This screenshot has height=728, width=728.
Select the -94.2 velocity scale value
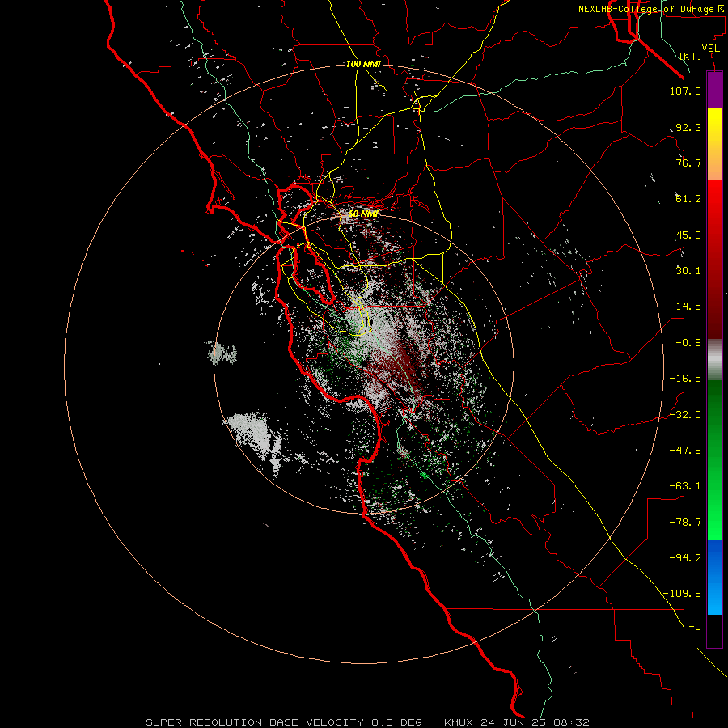coord(685,558)
